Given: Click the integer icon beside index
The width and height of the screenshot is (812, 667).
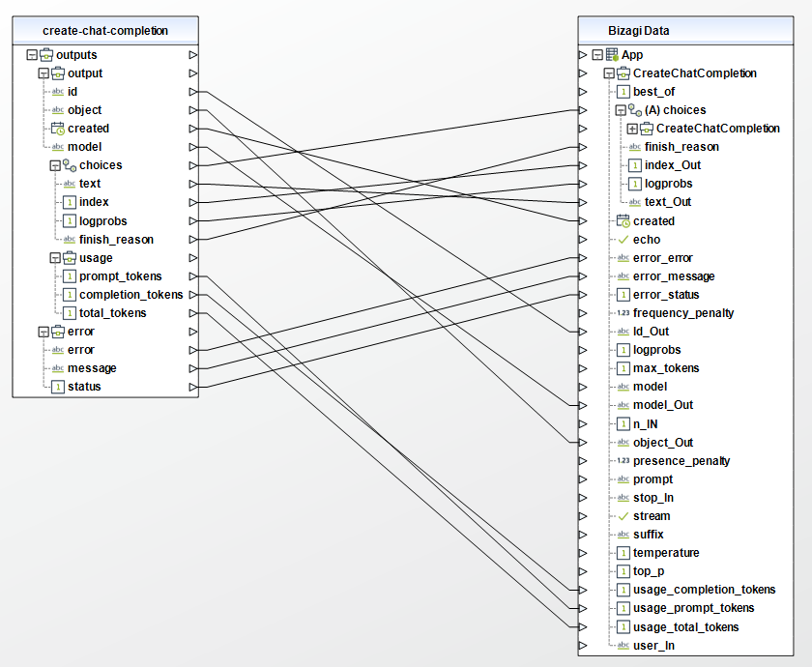Looking at the screenshot, I should 70,202.
